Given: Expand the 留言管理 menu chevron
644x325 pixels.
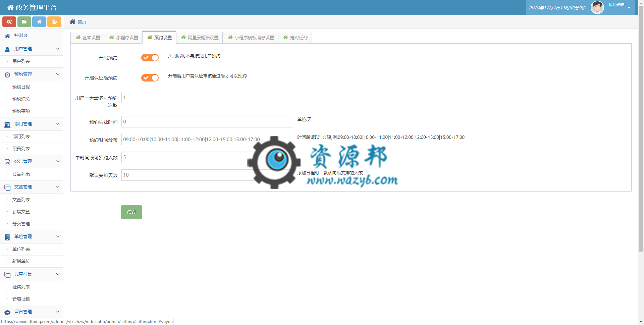Looking at the screenshot, I should click(x=58, y=312).
